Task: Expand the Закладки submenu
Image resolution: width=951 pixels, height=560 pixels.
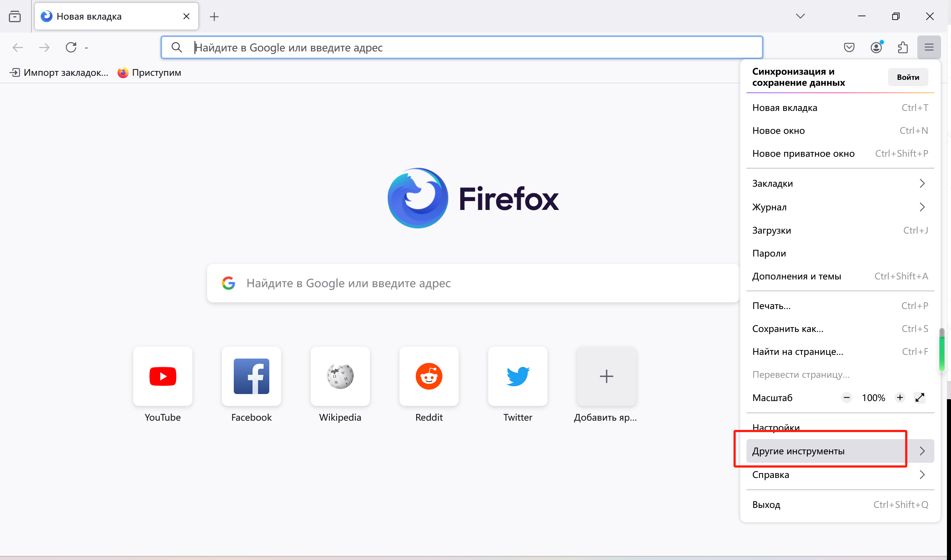Action: pos(840,184)
